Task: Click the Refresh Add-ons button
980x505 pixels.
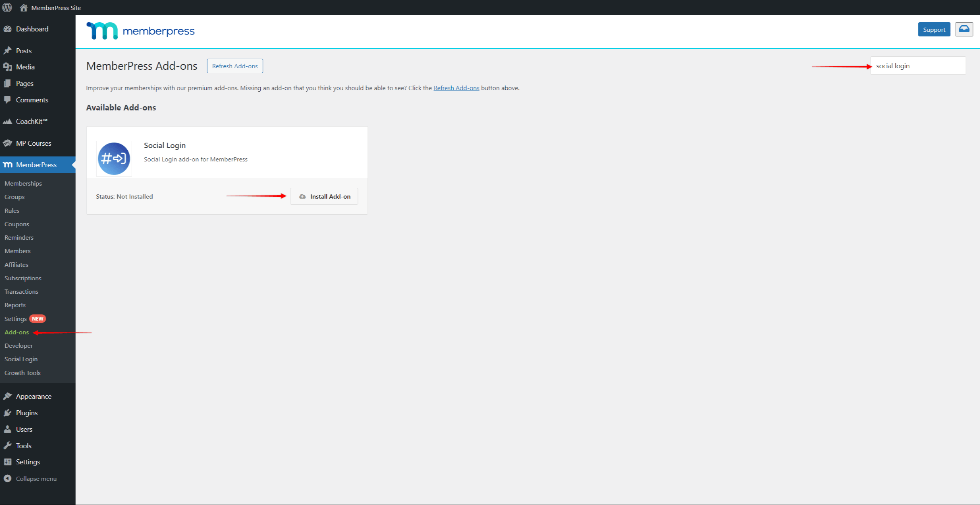Action: 235,66
